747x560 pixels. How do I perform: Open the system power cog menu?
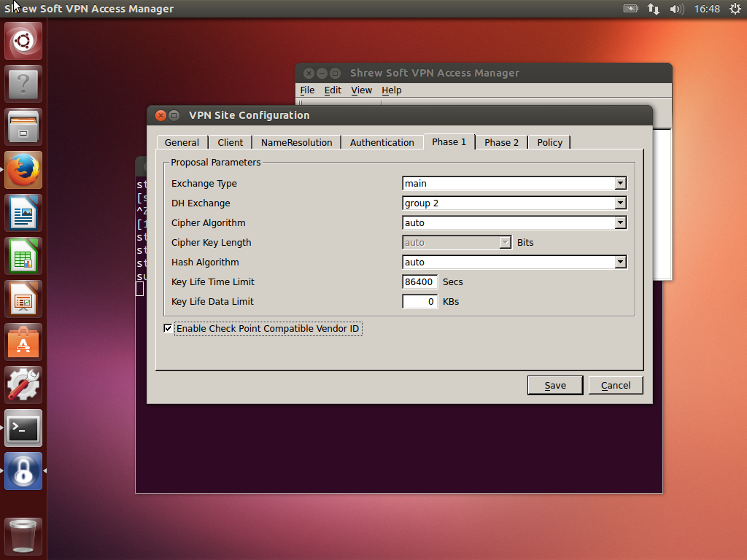click(735, 9)
